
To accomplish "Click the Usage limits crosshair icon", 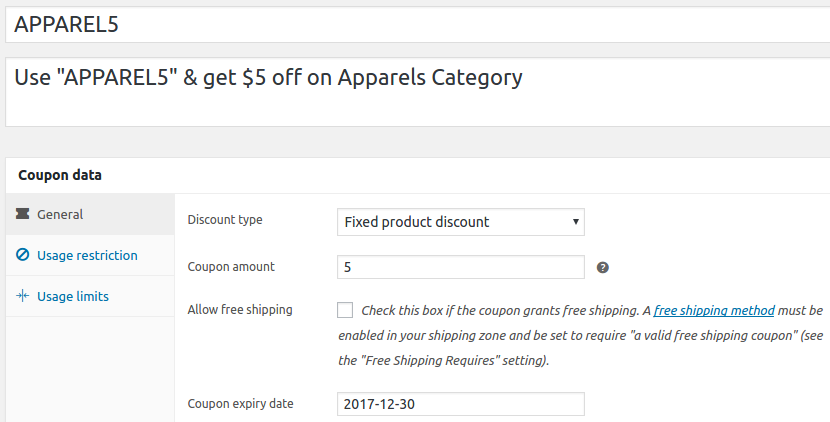I will click(x=23, y=296).
